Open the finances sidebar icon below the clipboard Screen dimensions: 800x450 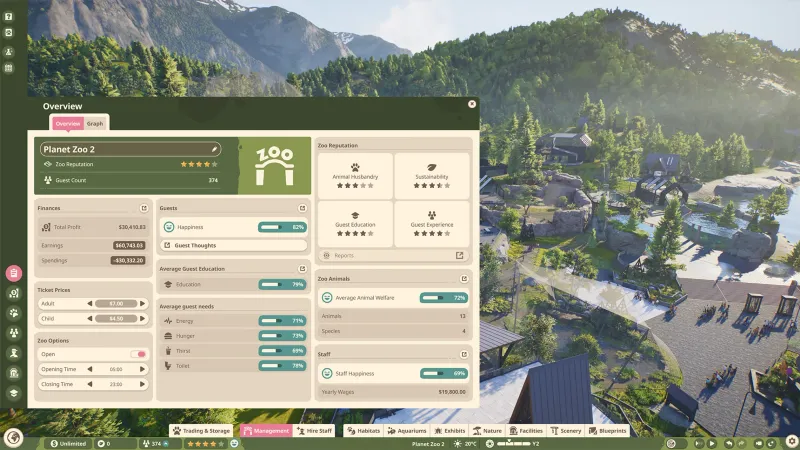point(14,293)
